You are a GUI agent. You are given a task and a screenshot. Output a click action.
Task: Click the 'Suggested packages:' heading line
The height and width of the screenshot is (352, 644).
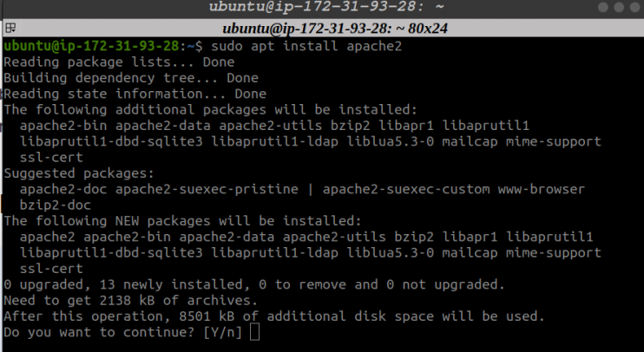[79, 173]
